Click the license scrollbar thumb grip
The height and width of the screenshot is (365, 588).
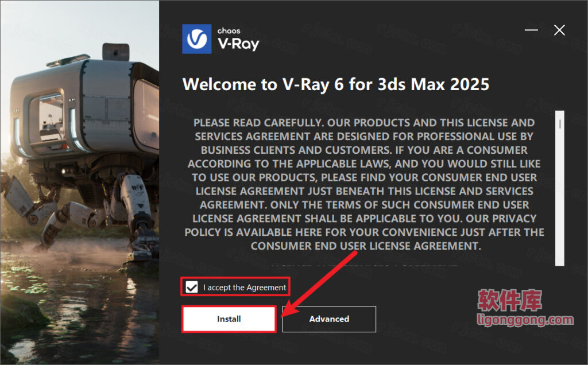pyautogui.click(x=560, y=124)
